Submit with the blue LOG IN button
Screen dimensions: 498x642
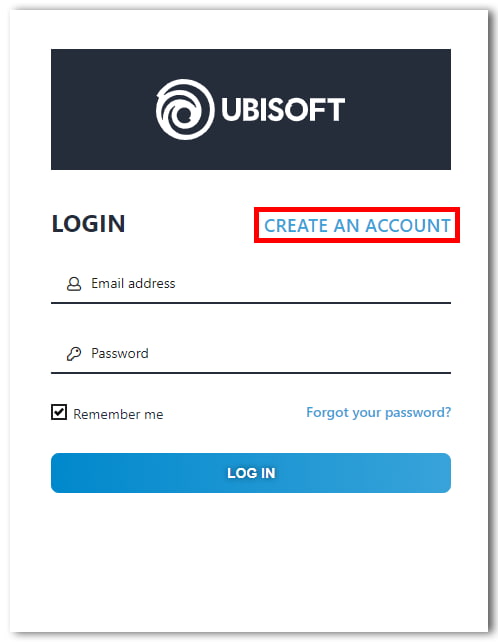click(251, 473)
